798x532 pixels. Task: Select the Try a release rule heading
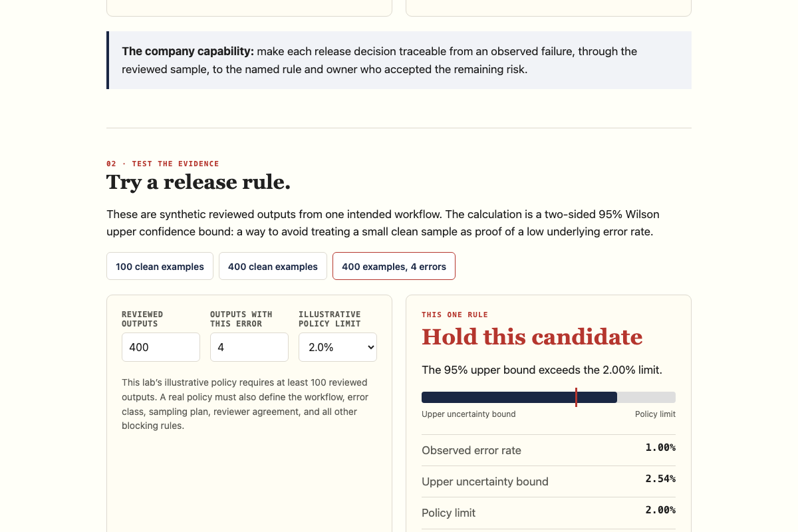[198, 182]
